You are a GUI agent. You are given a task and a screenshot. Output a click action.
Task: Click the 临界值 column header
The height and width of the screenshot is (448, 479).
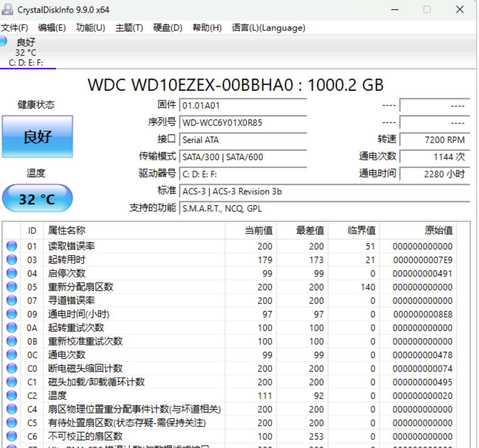(354, 231)
